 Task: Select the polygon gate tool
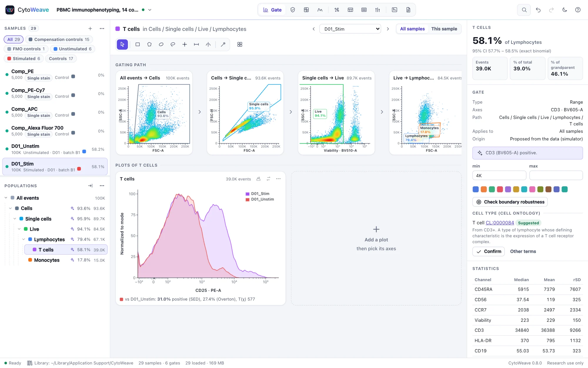coord(149,44)
